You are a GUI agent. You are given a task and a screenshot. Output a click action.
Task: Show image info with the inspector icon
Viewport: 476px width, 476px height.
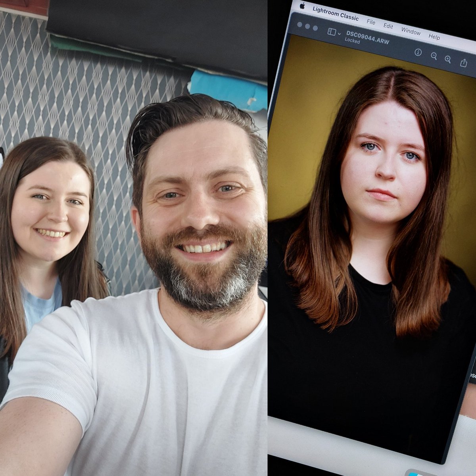tap(418, 52)
